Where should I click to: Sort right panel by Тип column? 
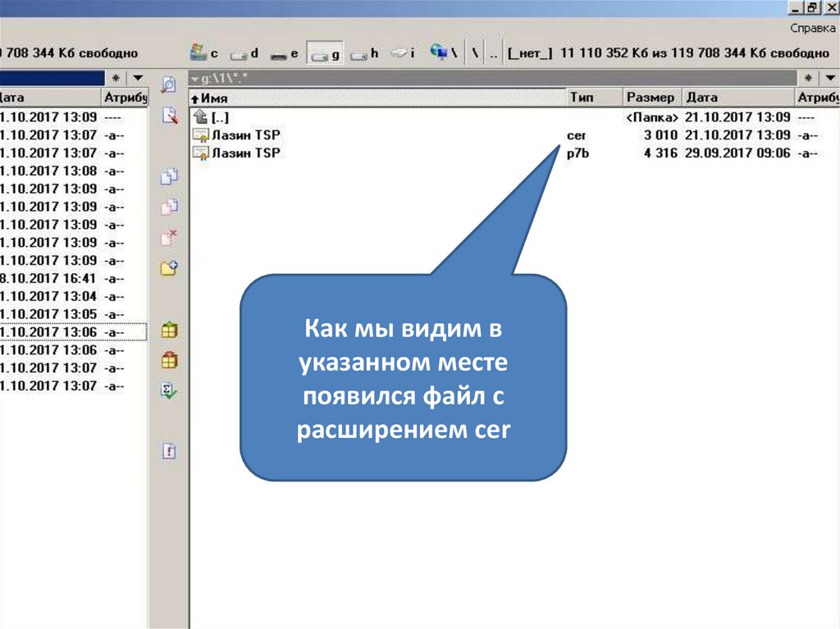595,98
